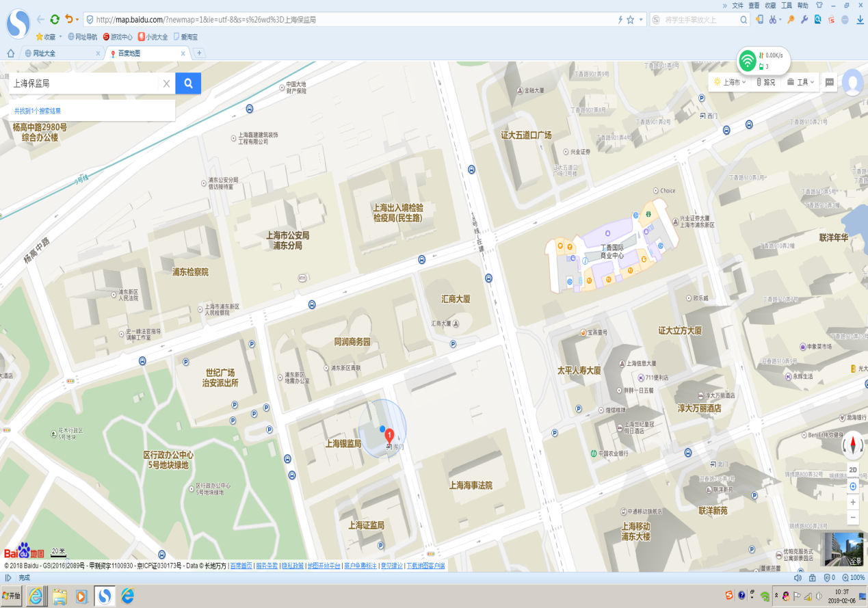
Task: Click the home icon beside the tabs
Action: coord(10,53)
